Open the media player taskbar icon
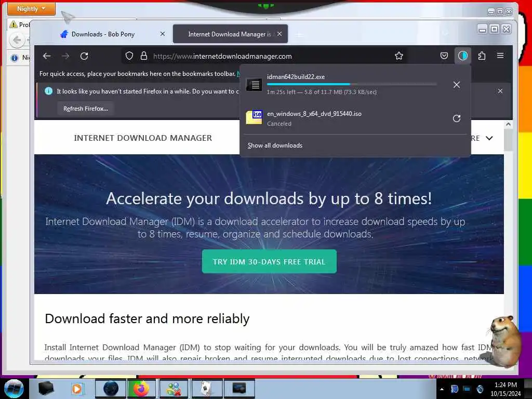This screenshot has width=532, height=399. click(x=77, y=389)
